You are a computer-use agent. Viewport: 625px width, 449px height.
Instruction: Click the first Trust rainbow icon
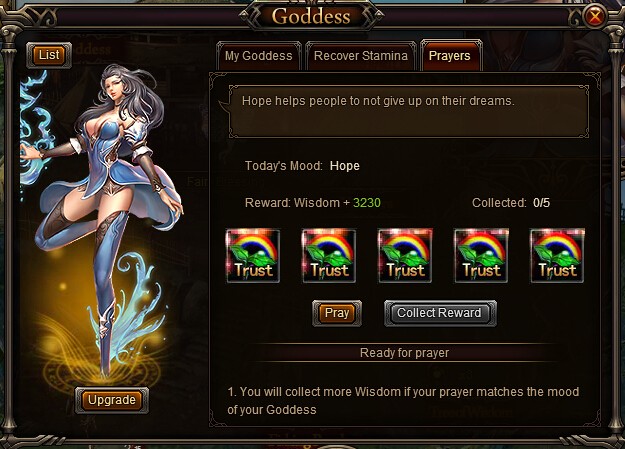253,256
